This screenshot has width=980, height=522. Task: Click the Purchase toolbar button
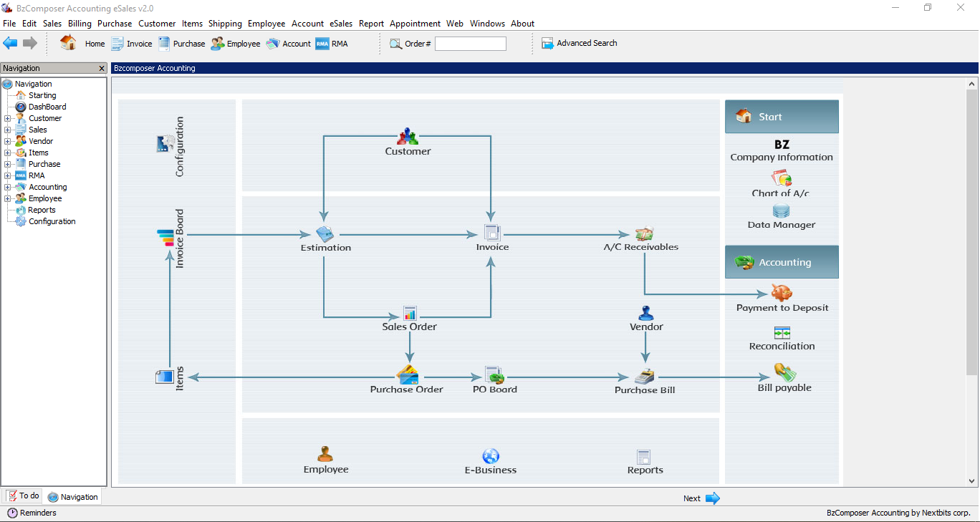tap(181, 43)
